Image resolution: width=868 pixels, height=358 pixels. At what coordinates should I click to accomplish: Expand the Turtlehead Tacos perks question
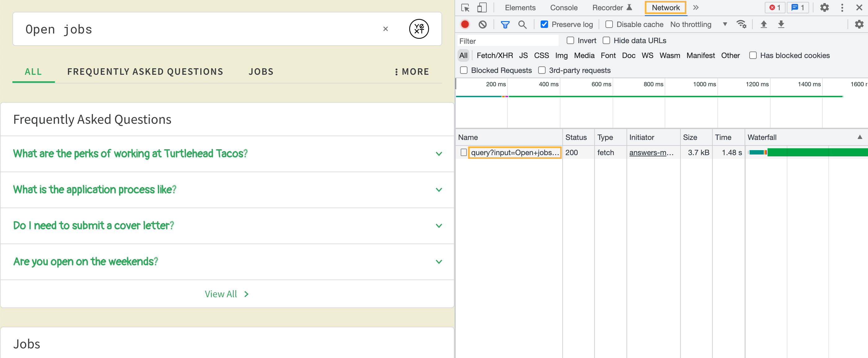pyautogui.click(x=227, y=154)
